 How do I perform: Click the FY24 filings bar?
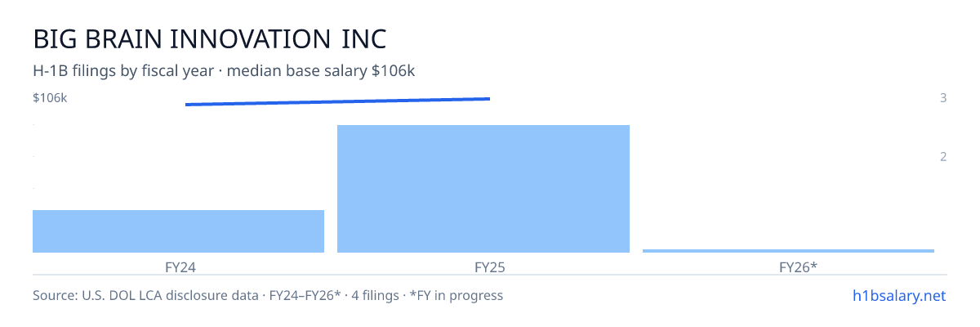[x=178, y=231]
